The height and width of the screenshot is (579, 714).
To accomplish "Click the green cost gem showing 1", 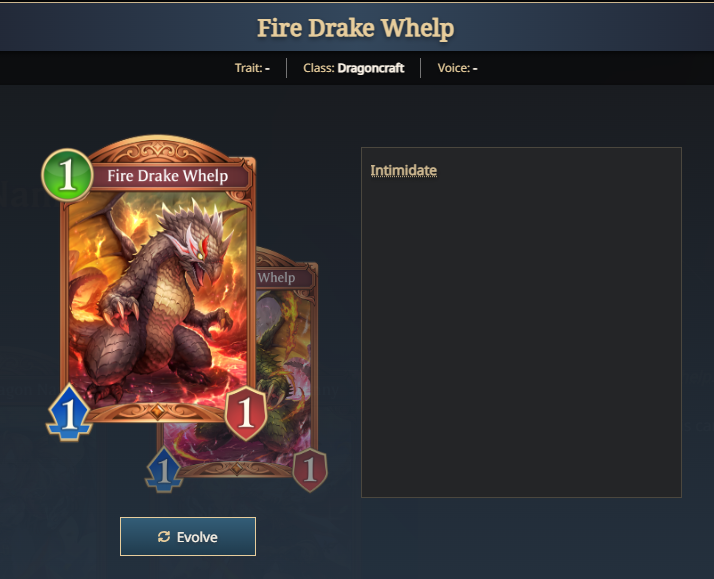I will (x=67, y=175).
